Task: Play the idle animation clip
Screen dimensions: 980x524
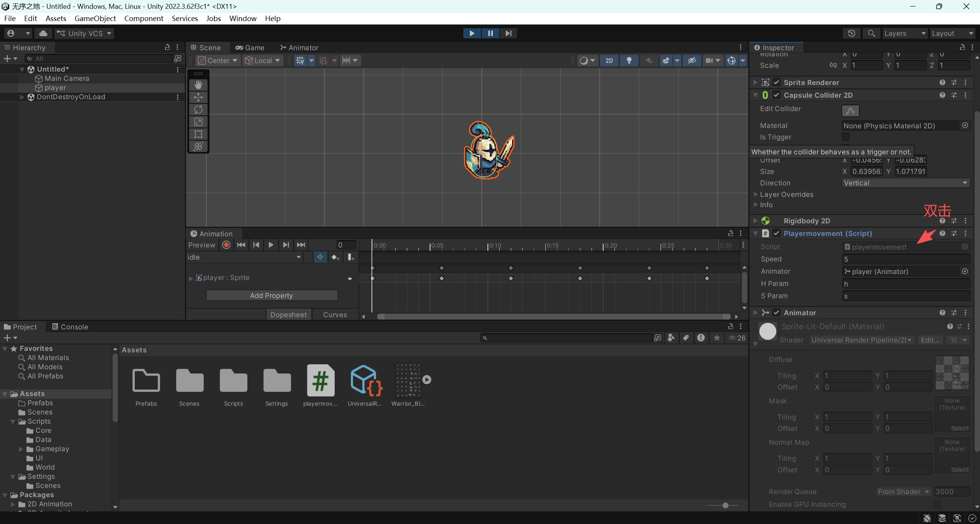Action: [x=271, y=245]
